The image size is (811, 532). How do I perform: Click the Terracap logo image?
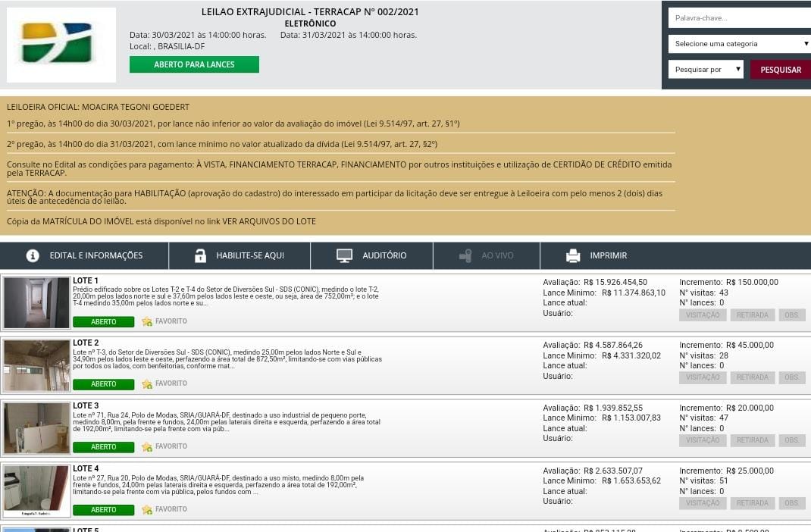click(61, 45)
